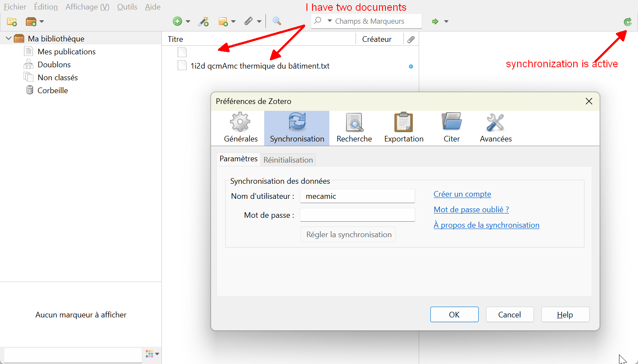The height and width of the screenshot is (364, 638).
Task: Click the green Sync with zotero.org icon
Action: tap(628, 22)
